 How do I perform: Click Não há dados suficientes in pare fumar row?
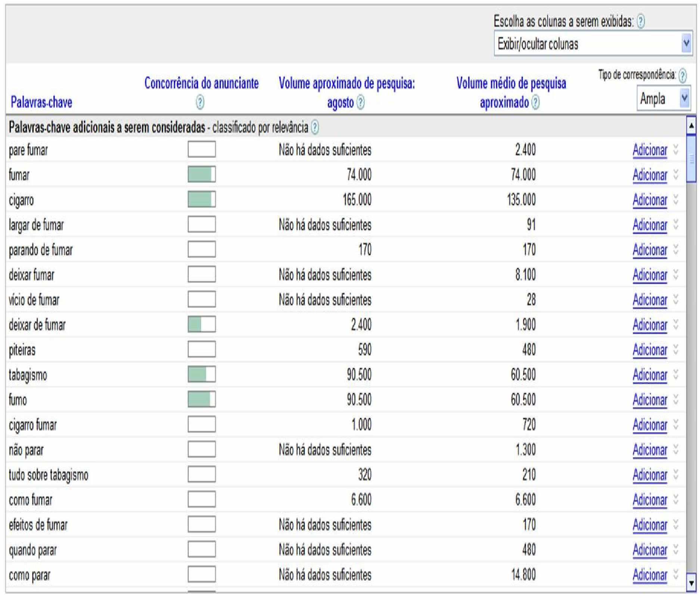pos(325,150)
